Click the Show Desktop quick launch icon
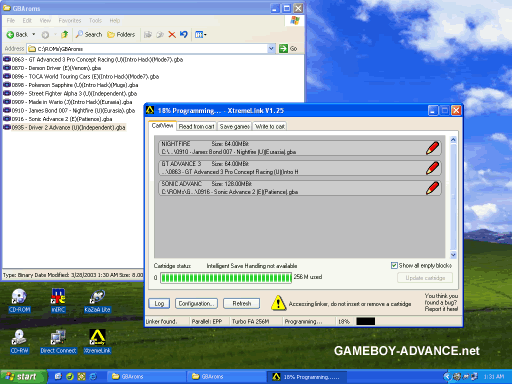This screenshot has height=384, width=512. click(58, 377)
